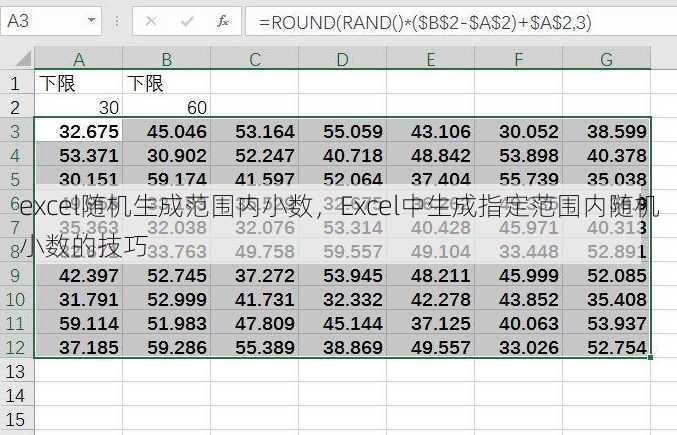Image resolution: width=677 pixels, height=435 pixels.
Task: Select row 3 header
Action: tap(16, 131)
